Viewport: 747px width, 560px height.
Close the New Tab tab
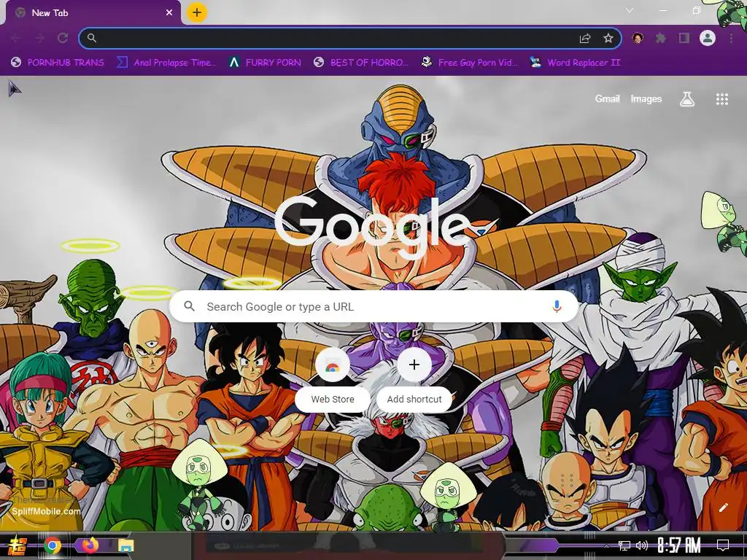169,13
